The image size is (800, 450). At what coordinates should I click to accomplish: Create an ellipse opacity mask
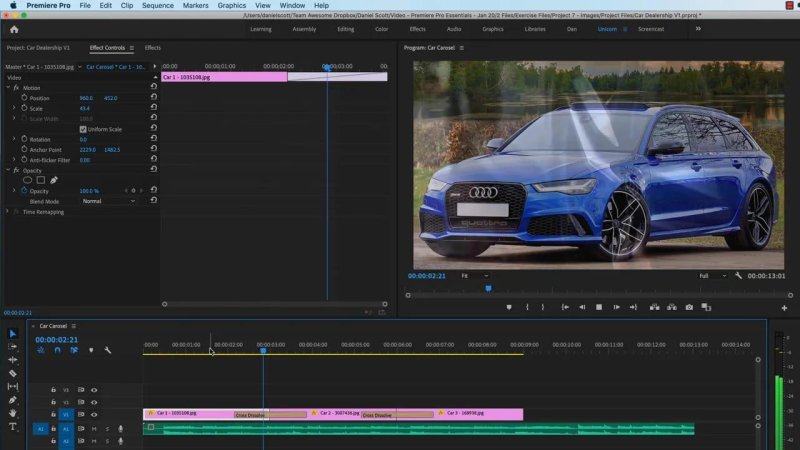[x=28, y=180]
